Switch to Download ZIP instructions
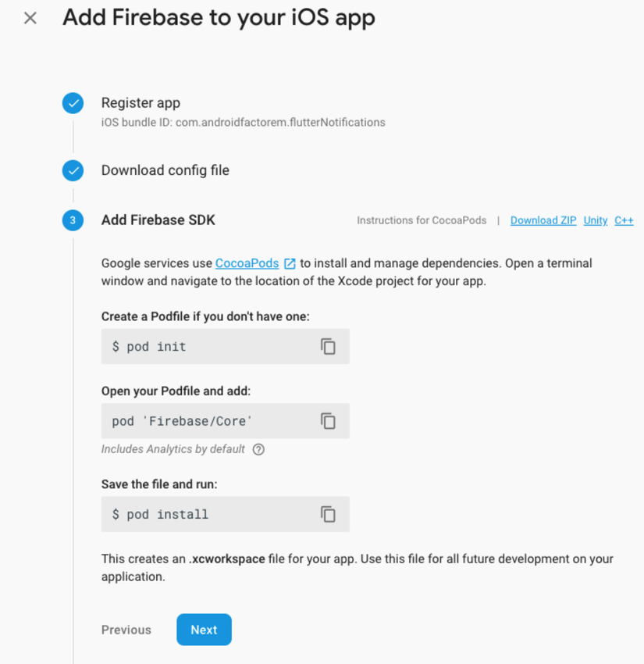 [x=543, y=220]
